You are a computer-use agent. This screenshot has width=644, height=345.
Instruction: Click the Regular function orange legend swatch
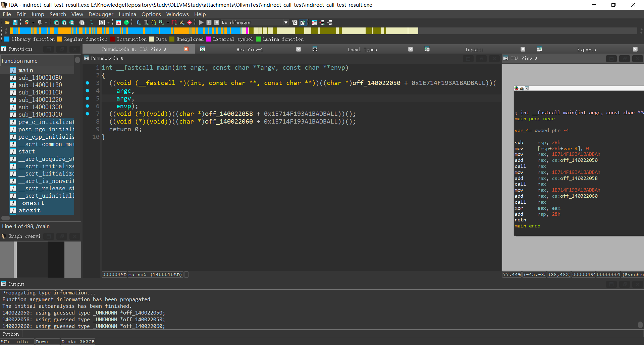coord(60,39)
